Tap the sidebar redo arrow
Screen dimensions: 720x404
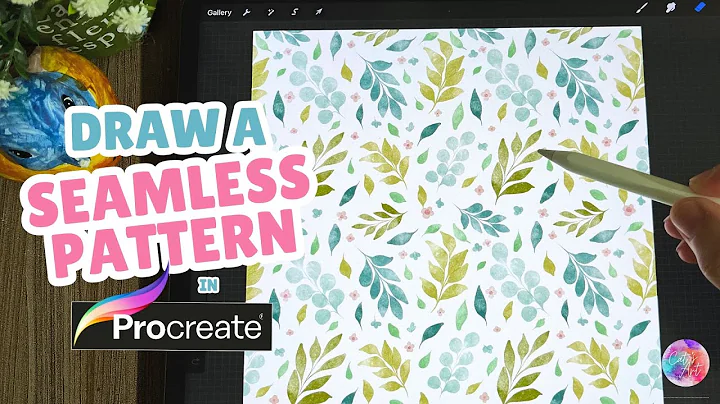tap(196, 361)
